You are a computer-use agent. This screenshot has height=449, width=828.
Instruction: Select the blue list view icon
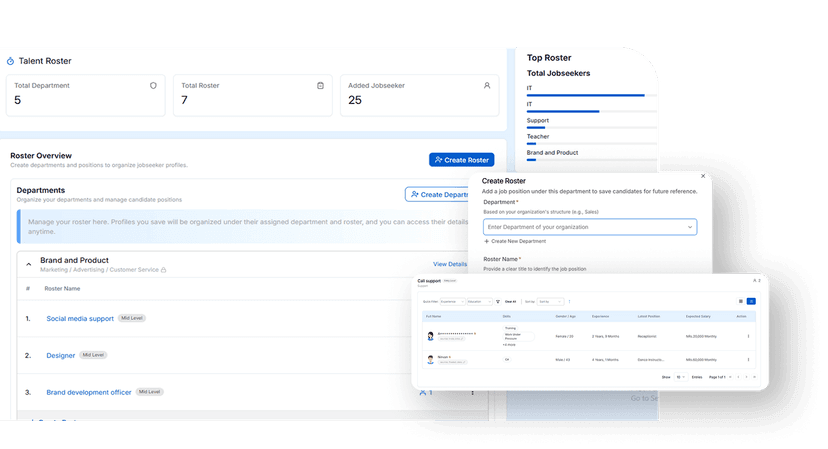751,301
